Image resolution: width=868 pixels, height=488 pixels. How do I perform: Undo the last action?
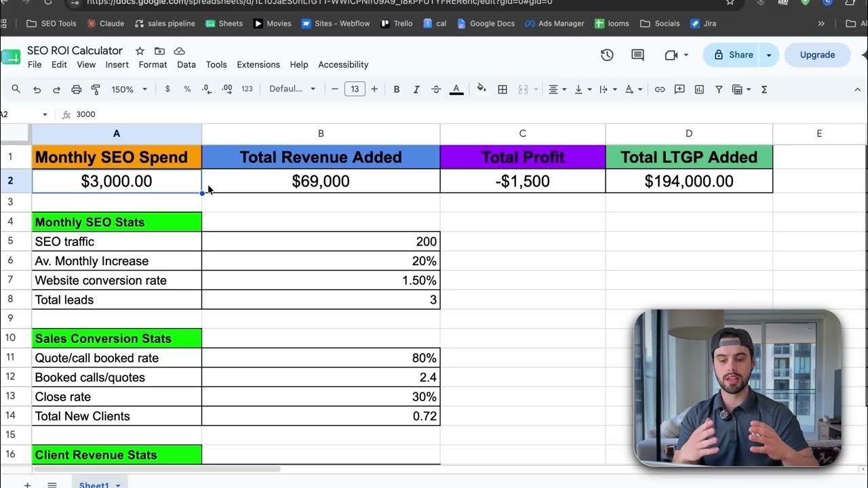click(37, 89)
